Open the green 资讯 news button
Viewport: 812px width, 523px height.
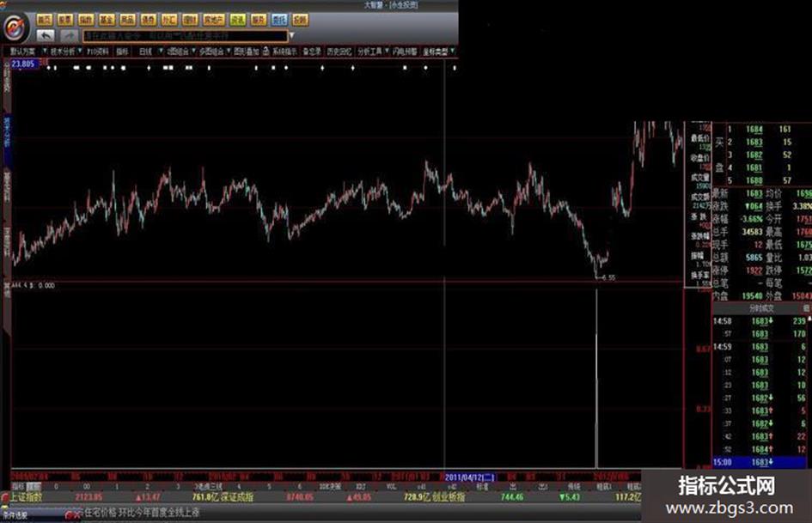tap(238, 20)
